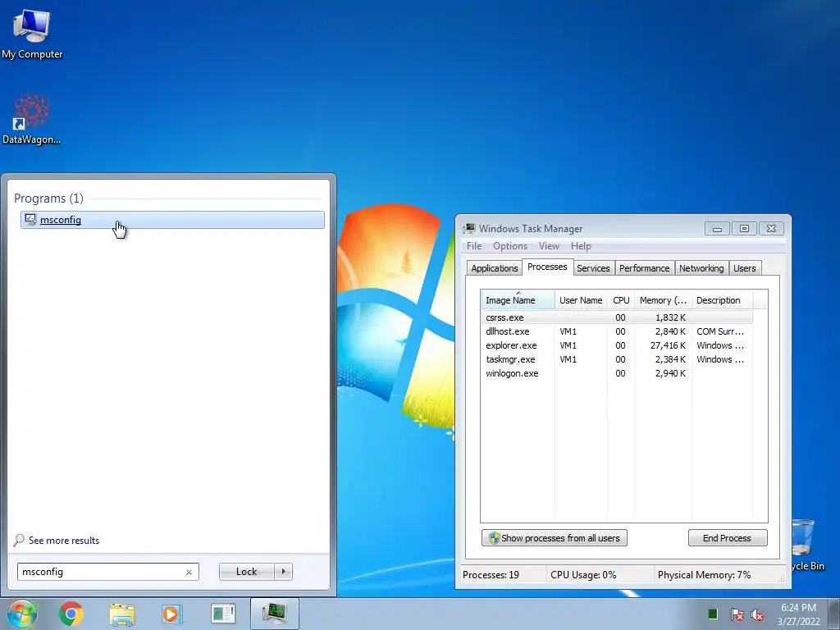Click See more results link

[x=64, y=541]
